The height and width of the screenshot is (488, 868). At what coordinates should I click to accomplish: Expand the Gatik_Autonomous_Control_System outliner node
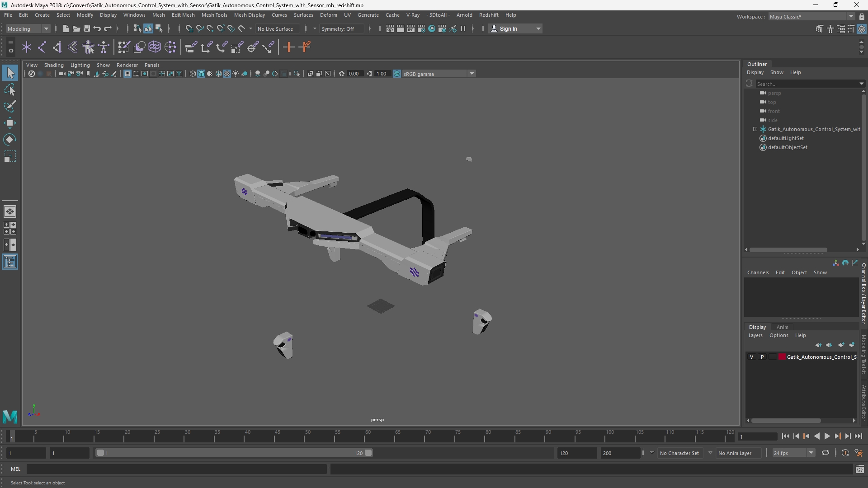point(755,129)
